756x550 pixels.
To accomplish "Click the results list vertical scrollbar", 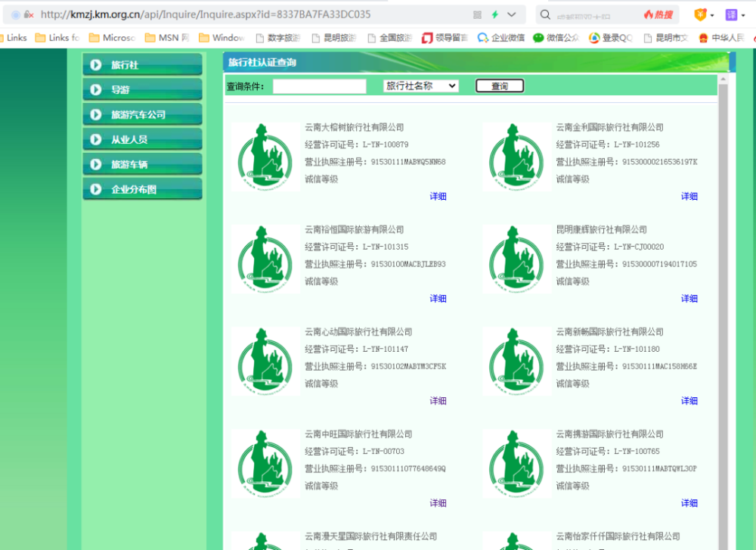I will [x=723, y=312].
